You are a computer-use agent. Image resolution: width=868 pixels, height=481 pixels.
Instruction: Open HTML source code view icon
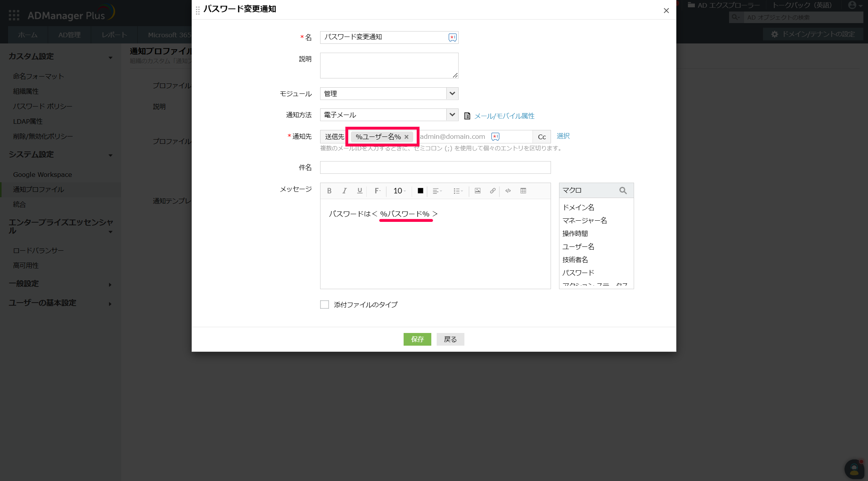[508, 191]
